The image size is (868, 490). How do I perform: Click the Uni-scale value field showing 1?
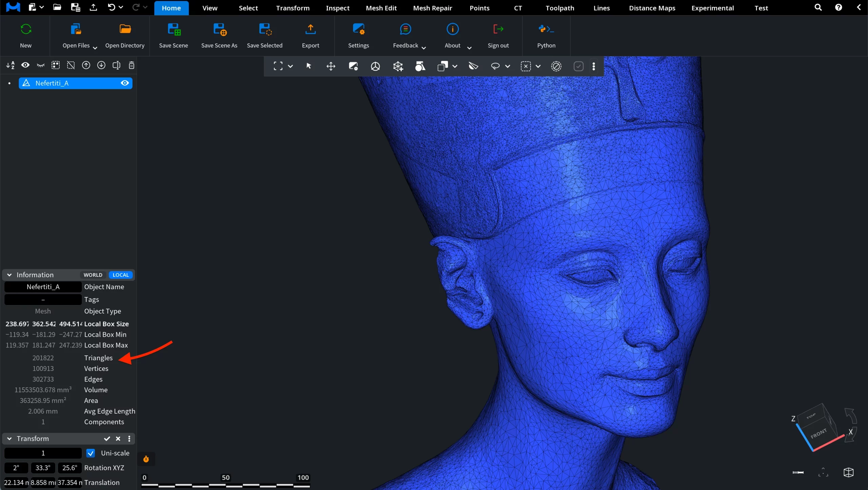(x=43, y=453)
